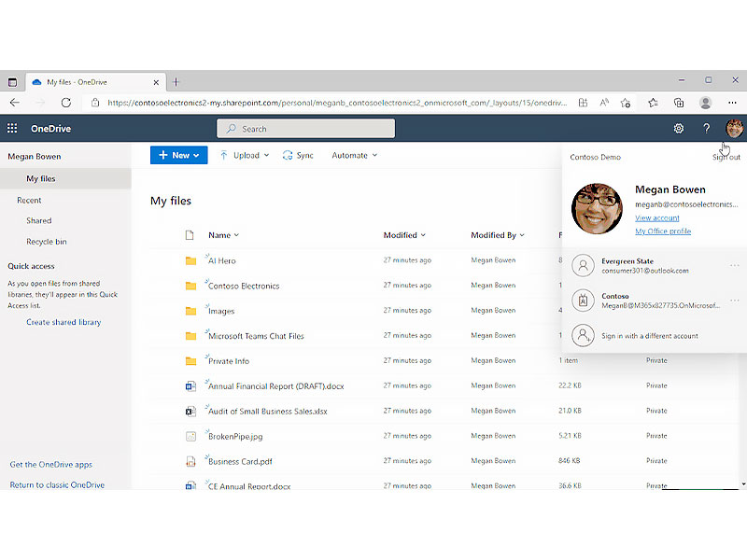
Task: Open the Contoso Electronics folder name
Action: tap(244, 287)
